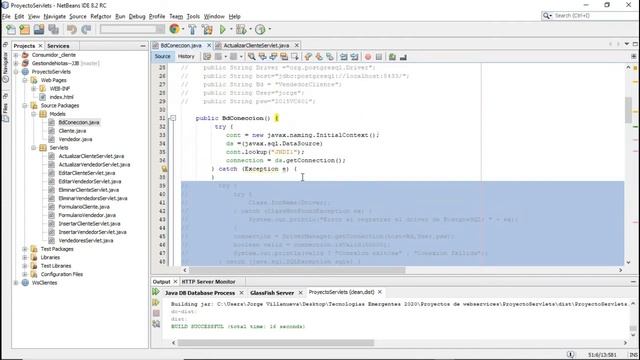Expand the Test Packages node
The image size is (640, 360).
point(25,249)
